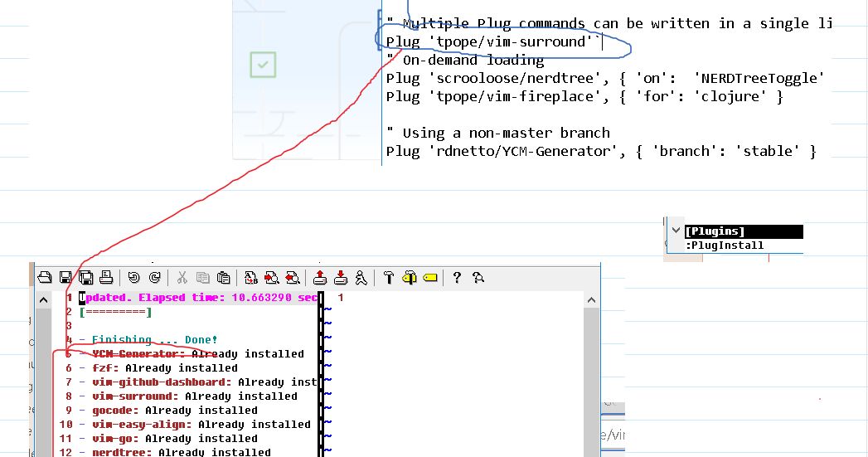This screenshot has height=457, width=868.
Task: Click the Save all files icon
Action: (x=85, y=278)
